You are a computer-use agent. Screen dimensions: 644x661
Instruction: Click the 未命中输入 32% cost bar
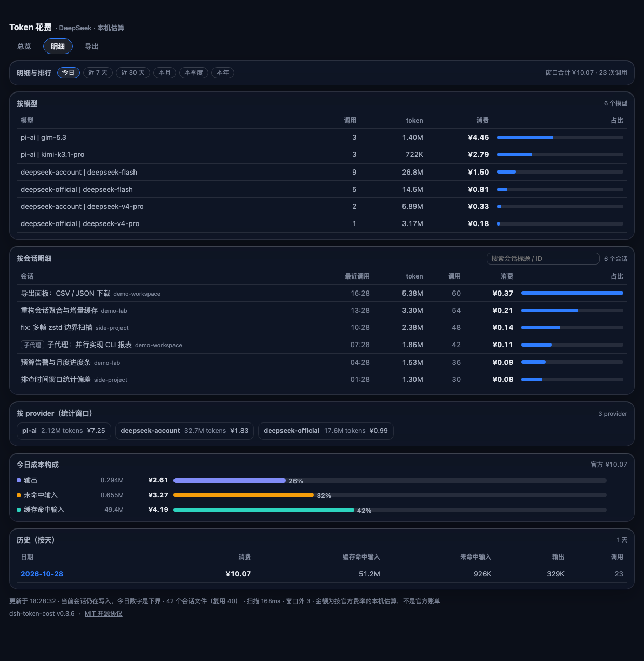pos(390,495)
